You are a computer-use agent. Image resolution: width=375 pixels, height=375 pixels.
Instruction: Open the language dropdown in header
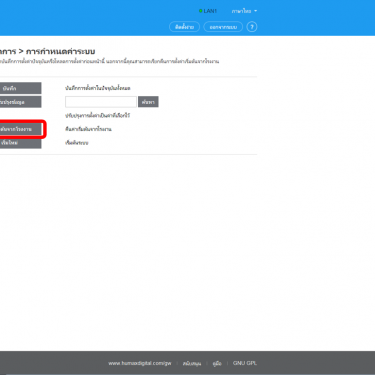pyautogui.click(x=244, y=11)
